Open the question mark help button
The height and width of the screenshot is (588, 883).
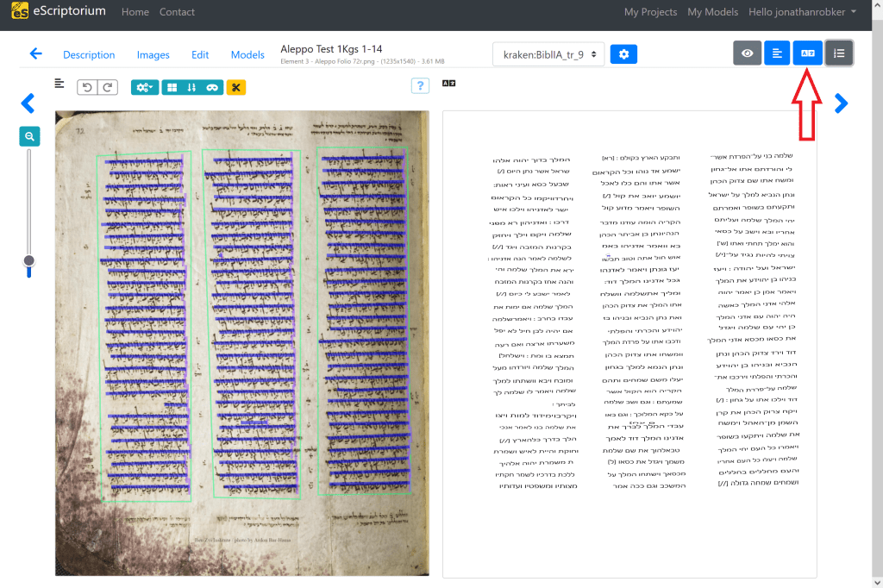click(x=420, y=85)
